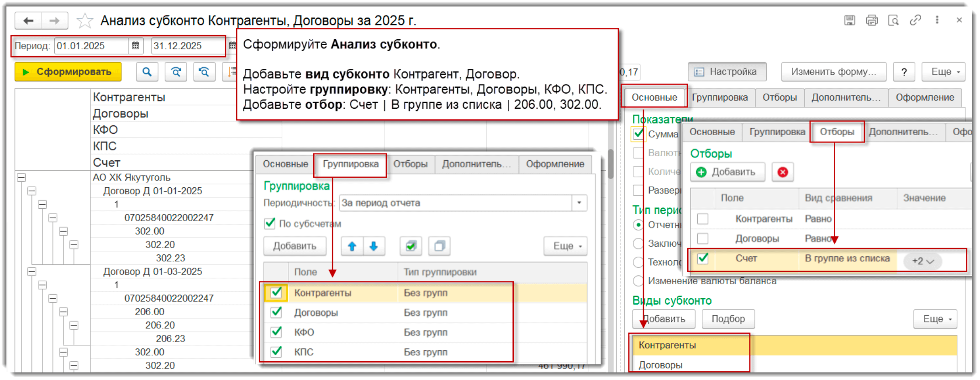Click the magnifier Find icon in the toolbar
This screenshot has height=380, width=980.
point(147,72)
